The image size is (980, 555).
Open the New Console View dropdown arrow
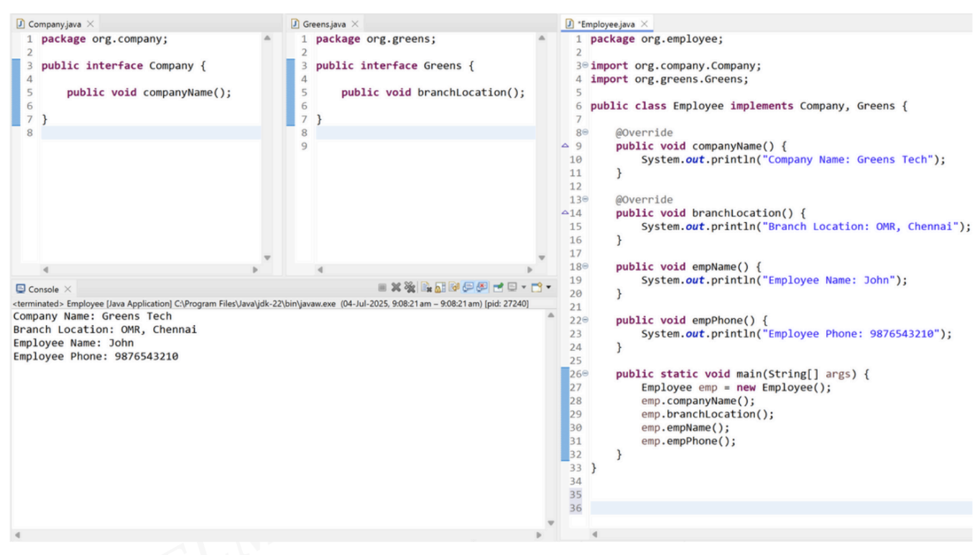tap(549, 288)
